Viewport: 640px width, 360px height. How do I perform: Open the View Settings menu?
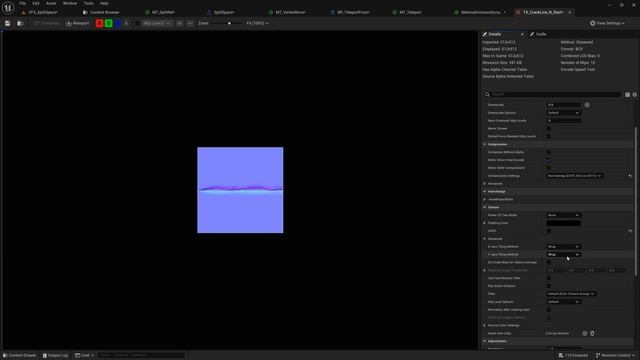click(607, 23)
